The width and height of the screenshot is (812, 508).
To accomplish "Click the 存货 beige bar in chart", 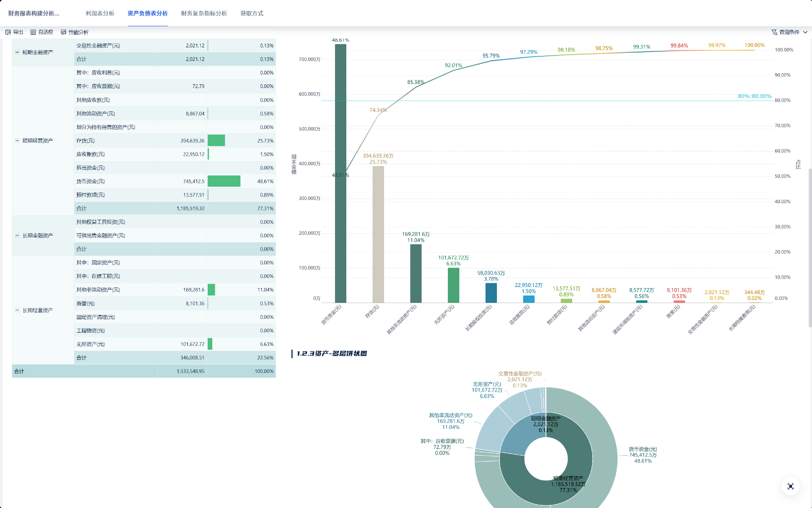I will click(x=378, y=237).
